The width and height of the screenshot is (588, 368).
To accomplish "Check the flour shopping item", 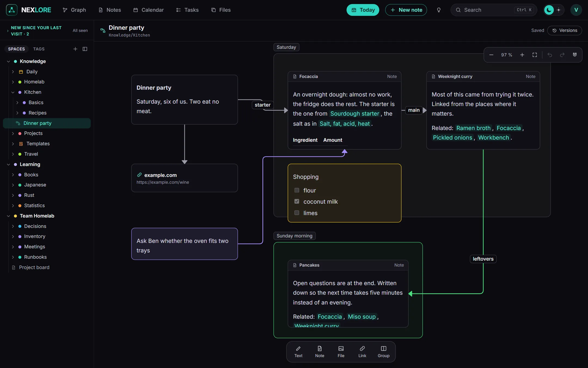I will [x=297, y=190].
